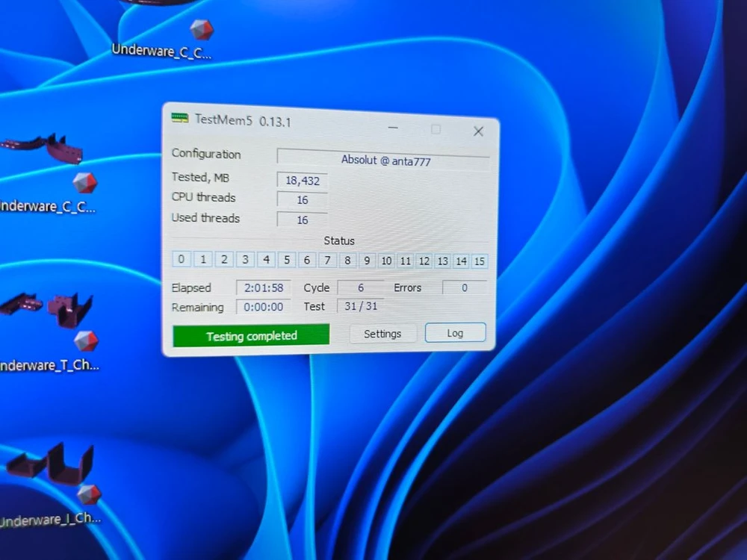Select thread status box 13

click(x=442, y=261)
